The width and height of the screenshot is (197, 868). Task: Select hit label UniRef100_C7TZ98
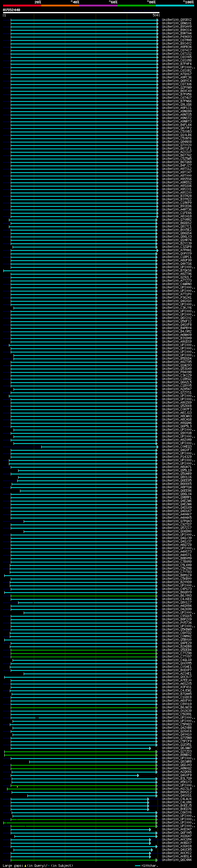[x=176, y=653]
